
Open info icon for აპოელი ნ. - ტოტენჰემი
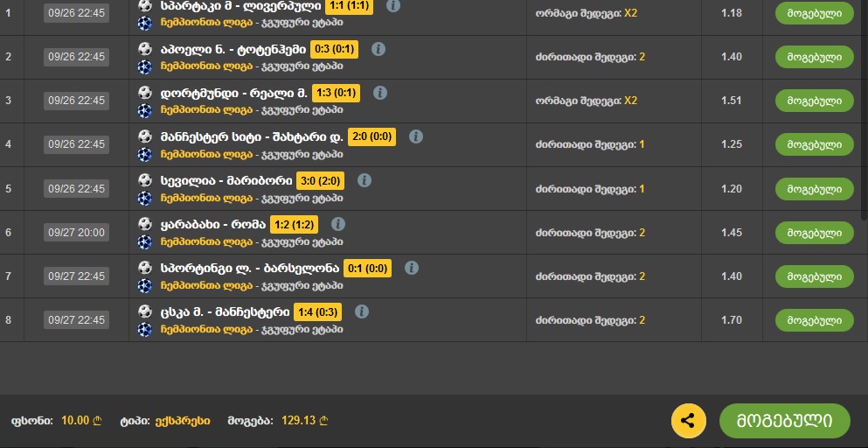378,49
